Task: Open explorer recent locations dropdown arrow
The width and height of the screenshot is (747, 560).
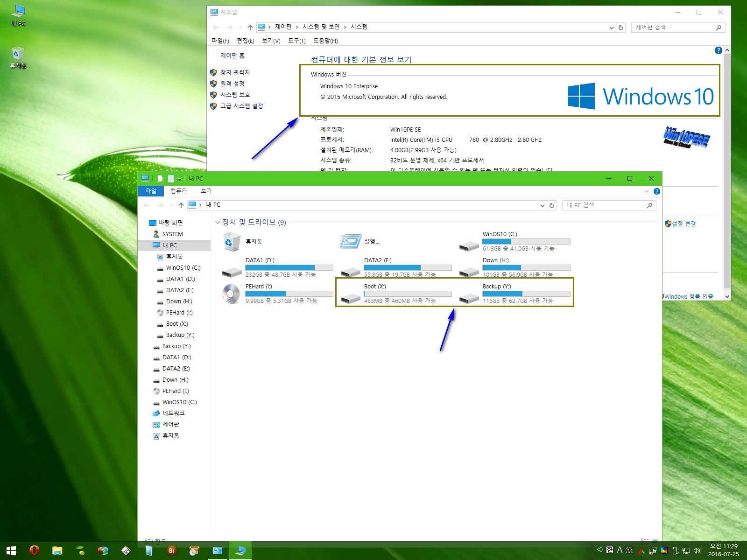Action: click(171, 205)
